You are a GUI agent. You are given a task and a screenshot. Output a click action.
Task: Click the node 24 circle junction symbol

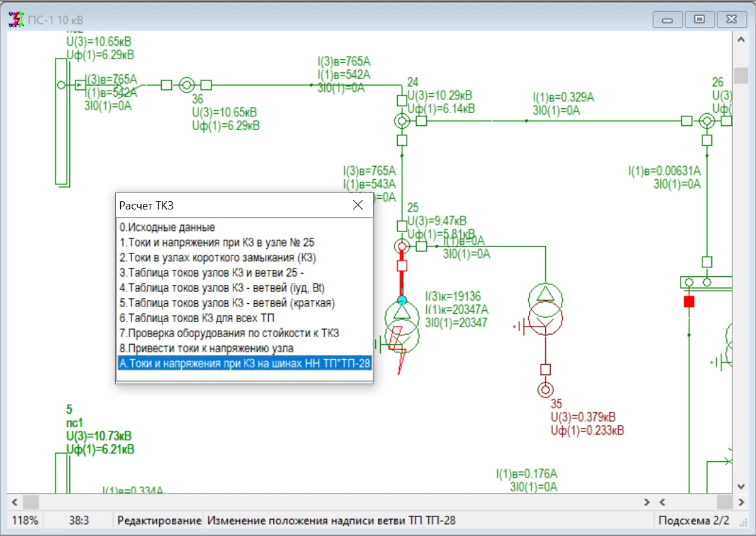402,121
